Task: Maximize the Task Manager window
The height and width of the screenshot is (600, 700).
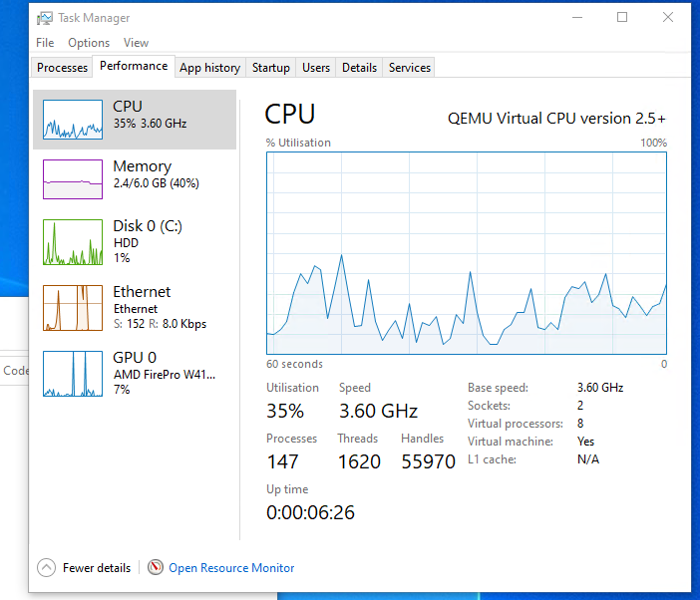Action: [x=622, y=17]
